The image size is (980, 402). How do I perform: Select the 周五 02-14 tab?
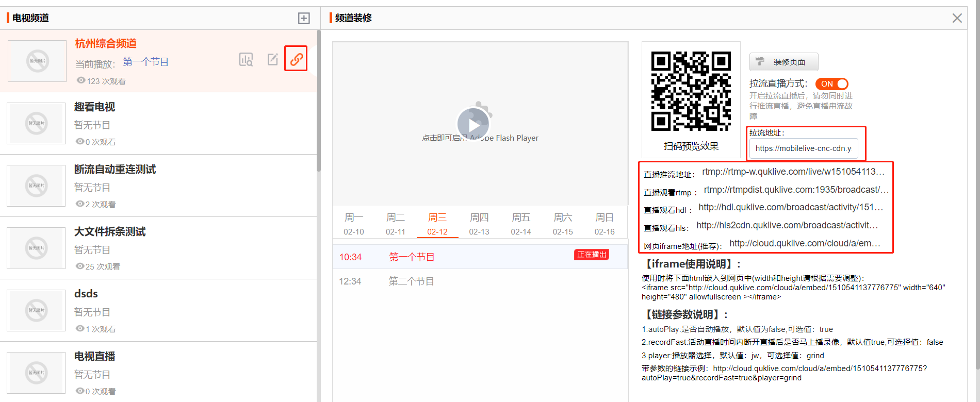pos(521,224)
